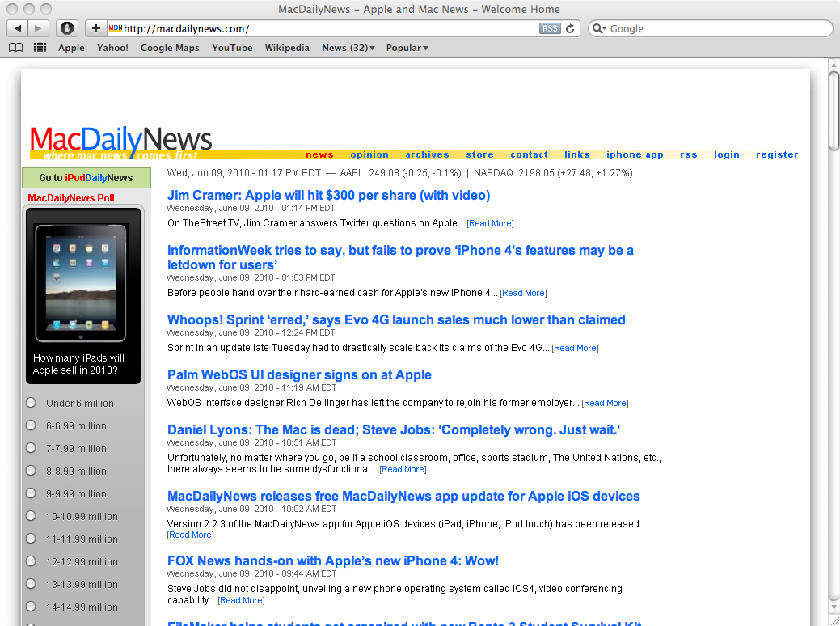This screenshot has width=840, height=626.
Task: Click the RSS badge in address bar
Action: (550, 28)
